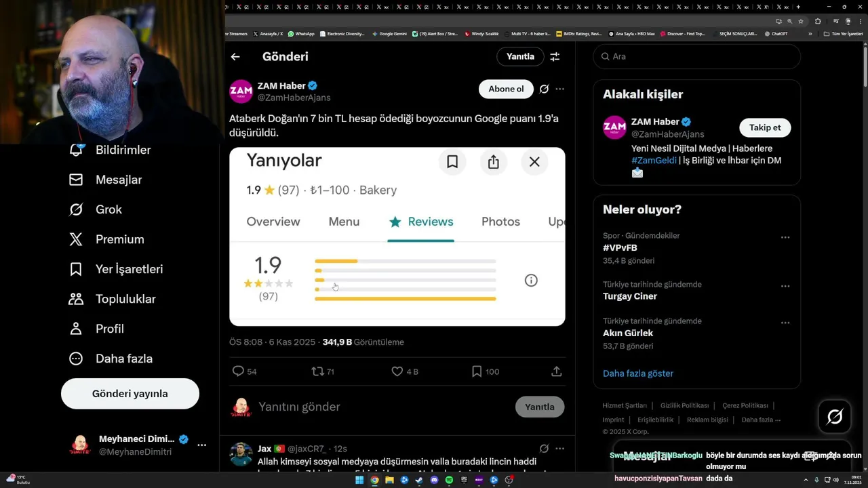This screenshot has height=488, width=868.
Task: Open Reklam bilgisi footer link
Action: coord(707,420)
